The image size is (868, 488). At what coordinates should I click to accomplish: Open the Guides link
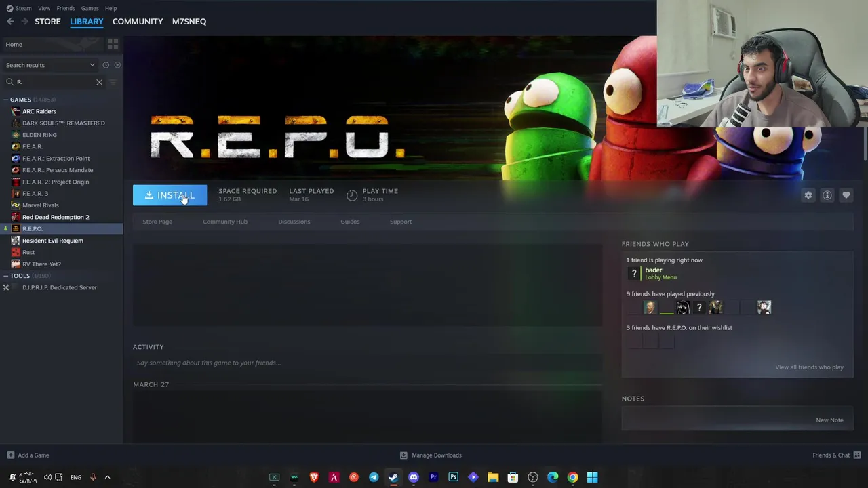350,222
